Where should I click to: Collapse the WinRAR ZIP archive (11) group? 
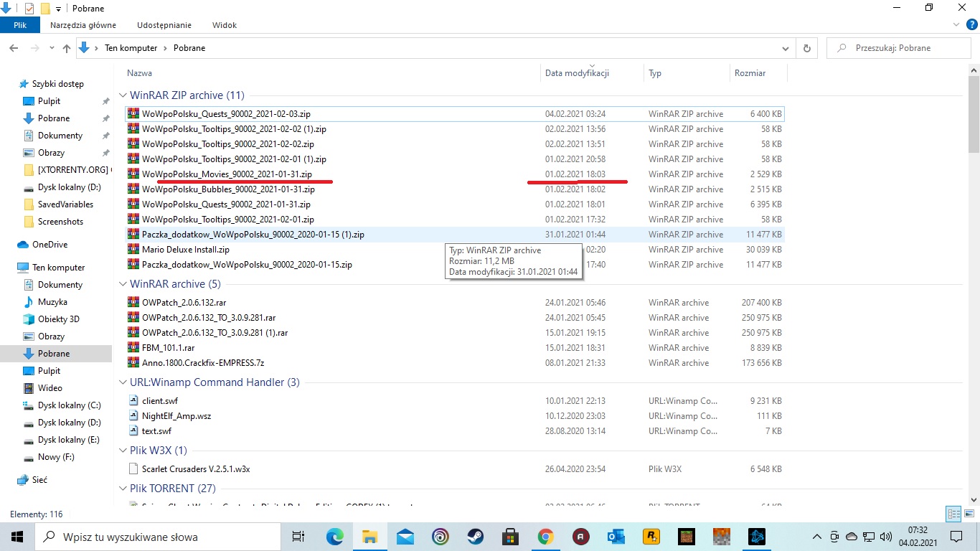coord(123,95)
